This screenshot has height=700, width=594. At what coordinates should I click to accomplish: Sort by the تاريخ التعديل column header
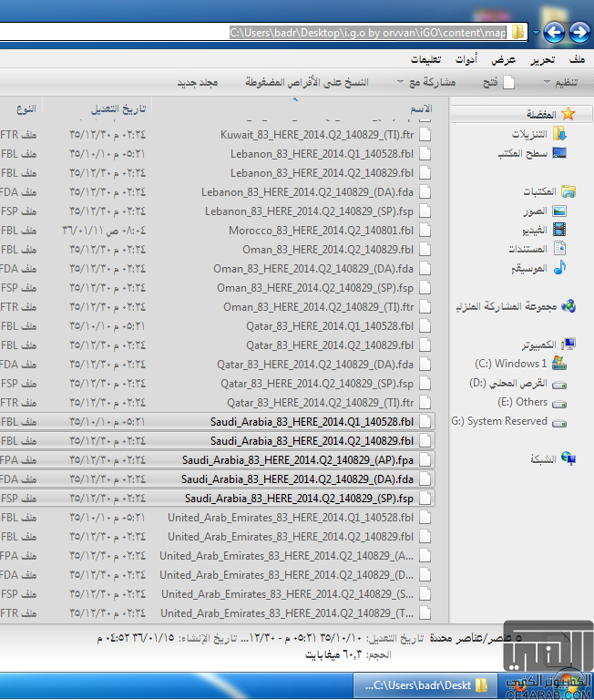pos(118,109)
